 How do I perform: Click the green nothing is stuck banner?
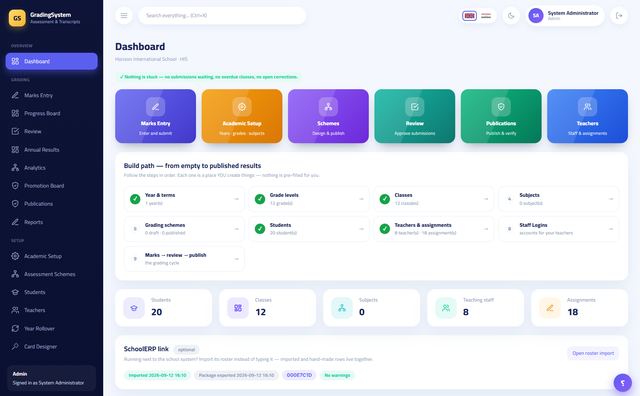point(209,77)
